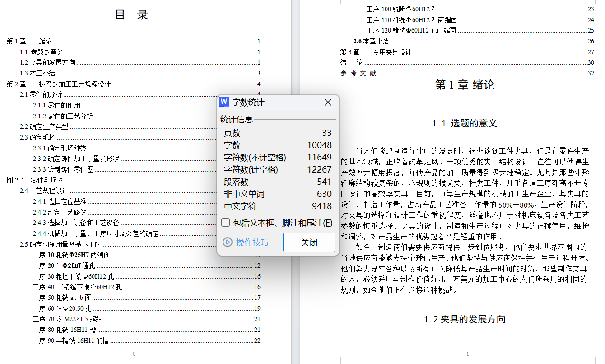The height and width of the screenshot is (364, 605).
Task: Jump to 工序 70 攻 M22×1.5 螺纹 entry
Action: (x=68, y=319)
